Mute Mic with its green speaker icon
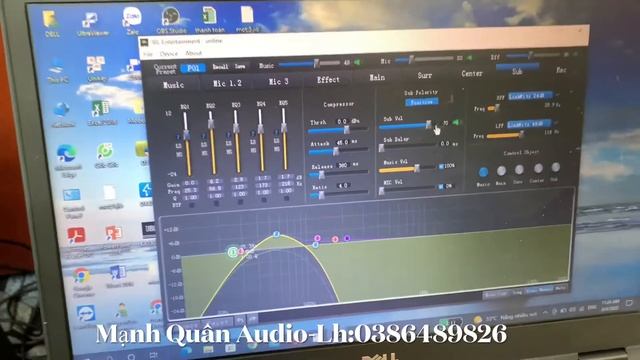 click(x=469, y=58)
